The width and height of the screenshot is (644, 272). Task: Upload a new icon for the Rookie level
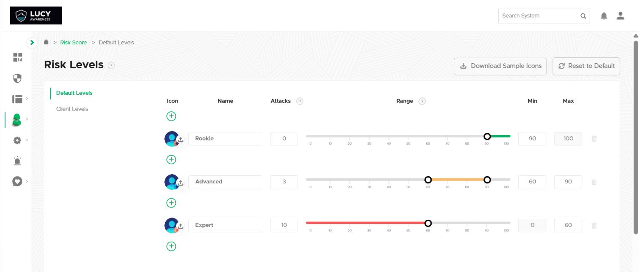(180, 140)
